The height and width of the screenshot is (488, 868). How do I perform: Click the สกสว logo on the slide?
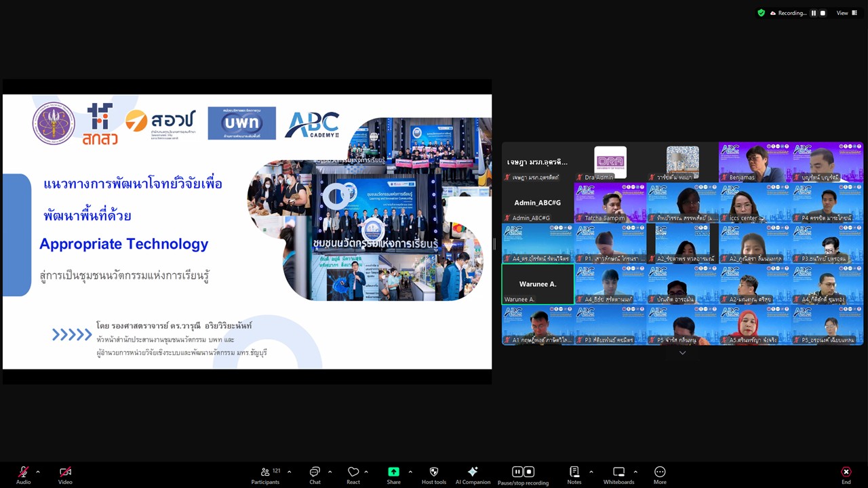100,124
